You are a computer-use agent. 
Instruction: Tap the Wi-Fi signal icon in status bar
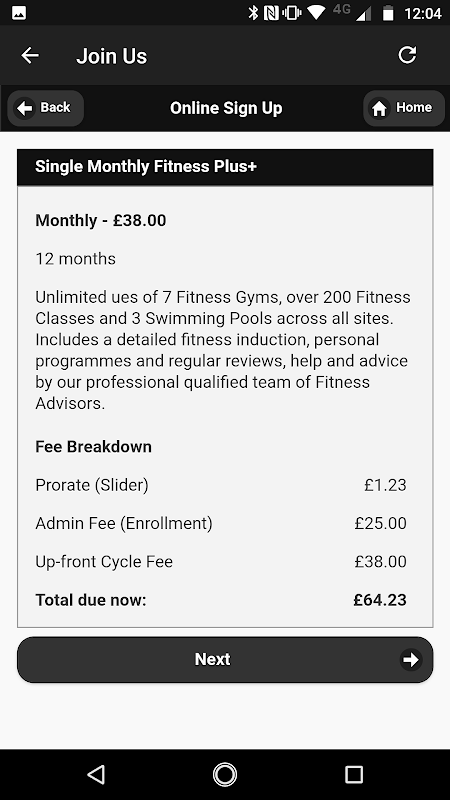tap(316, 13)
